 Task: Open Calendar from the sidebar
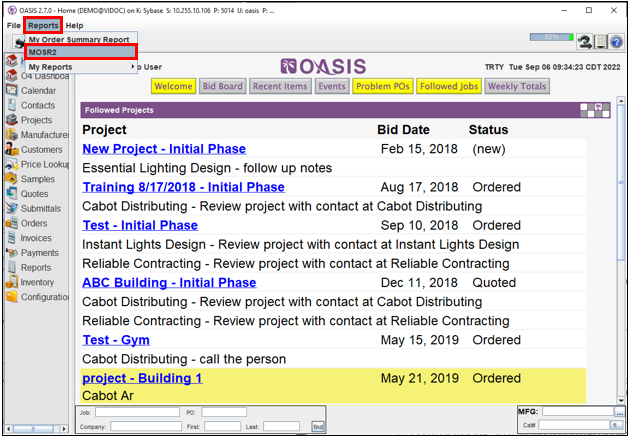31,91
